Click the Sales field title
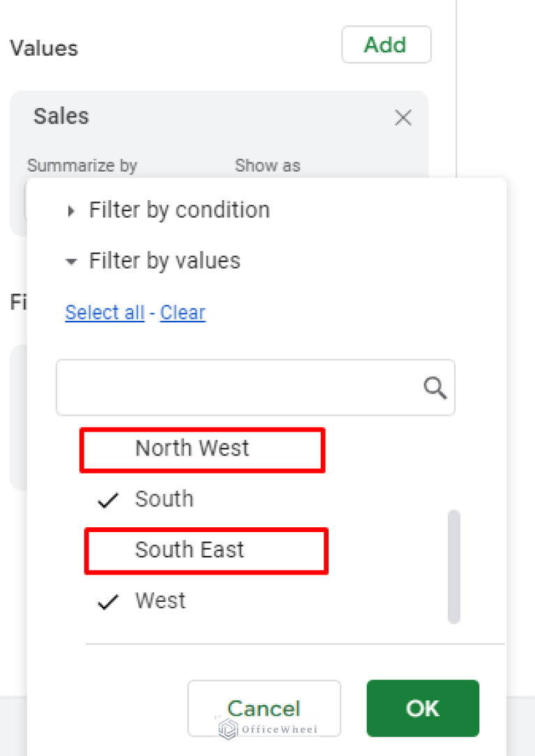 click(x=61, y=116)
